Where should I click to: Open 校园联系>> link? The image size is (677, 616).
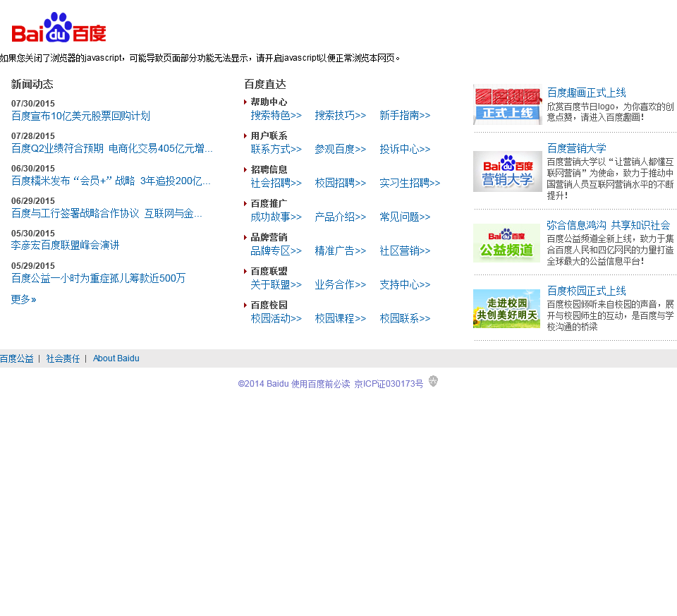coord(405,318)
